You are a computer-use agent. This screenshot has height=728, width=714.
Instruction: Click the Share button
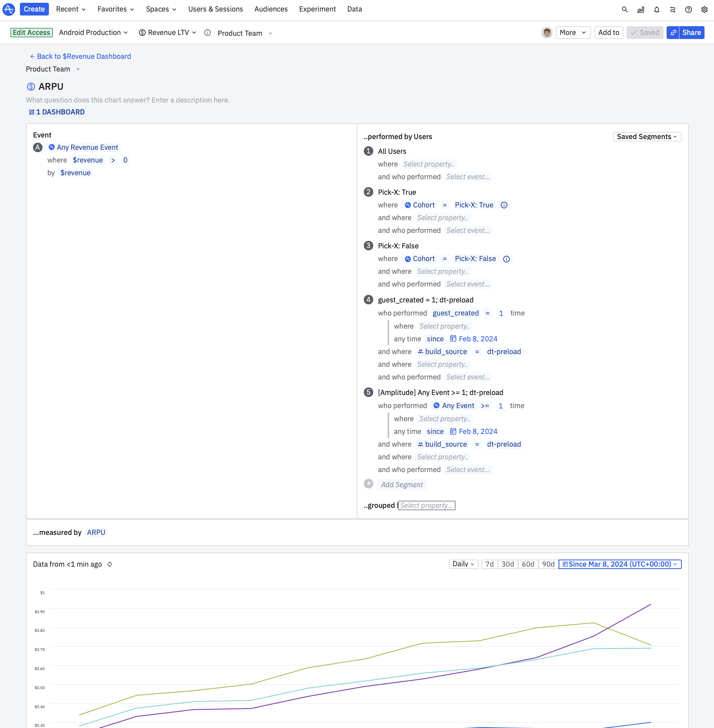tap(692, 33)
